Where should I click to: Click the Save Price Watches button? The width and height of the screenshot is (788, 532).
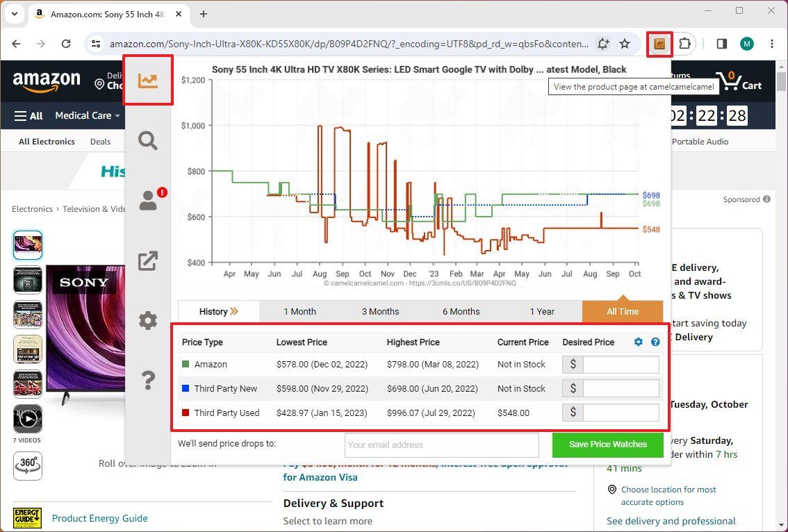pos(608,444)
